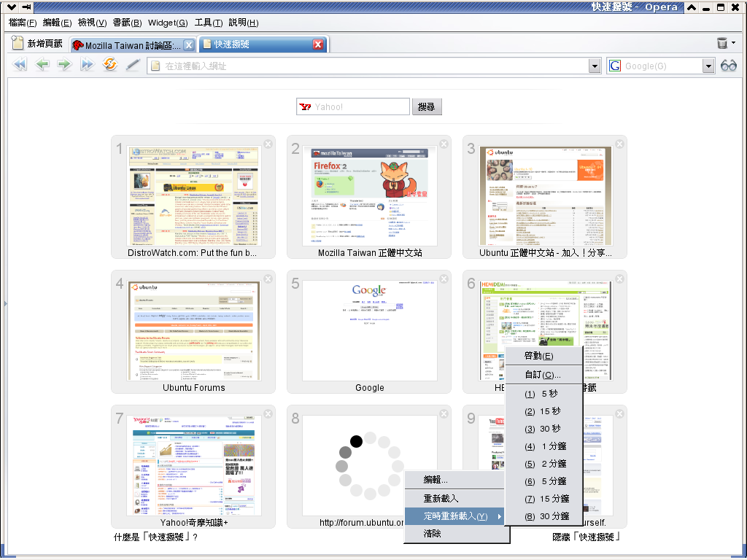Viewport: 747px width, 560px height.
Task: Open the 檢視(V) menu
Action: pos(93,23)
